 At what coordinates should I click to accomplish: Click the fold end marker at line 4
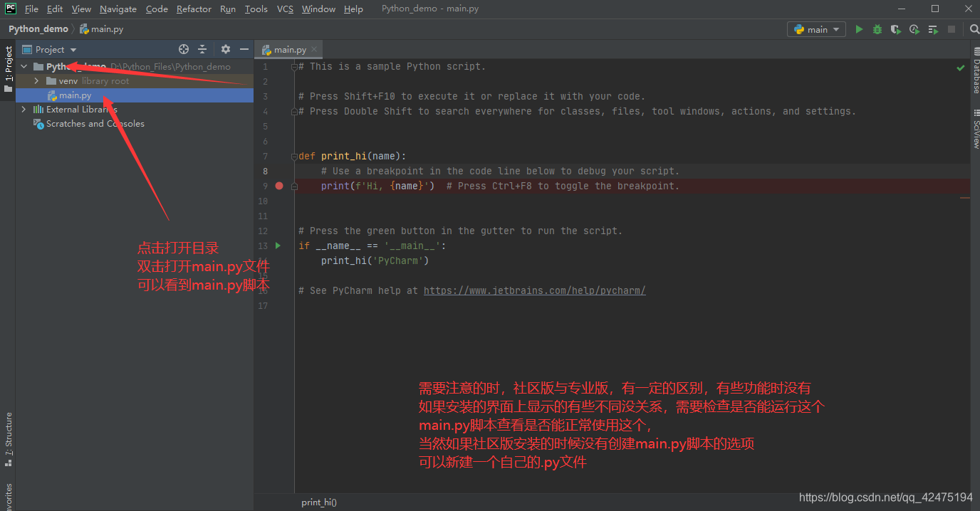pos(294,111)
